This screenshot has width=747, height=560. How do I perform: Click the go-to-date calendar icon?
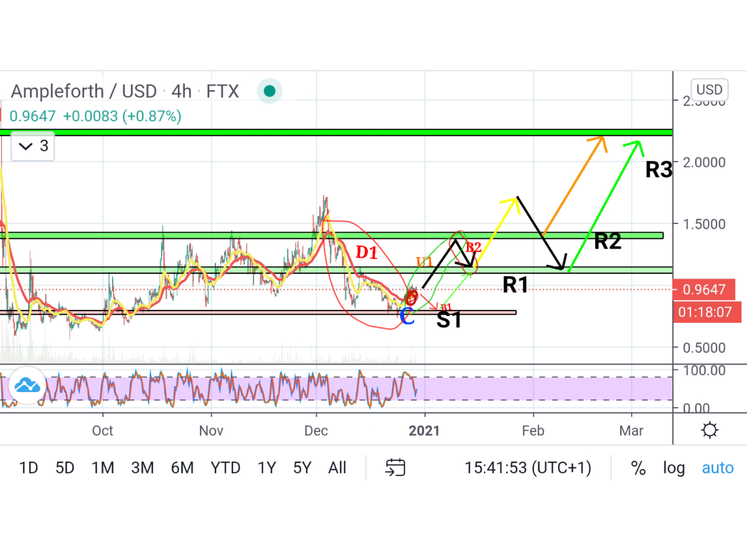click(395, 467)
